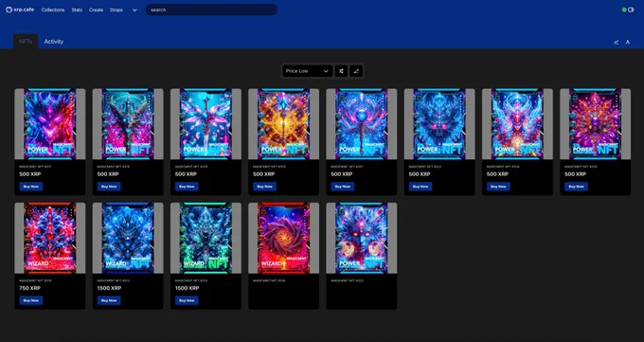This screenshot has width=644, height=342.
Task: Buy Now on MagicMint NFT #319
Action: 187,187
